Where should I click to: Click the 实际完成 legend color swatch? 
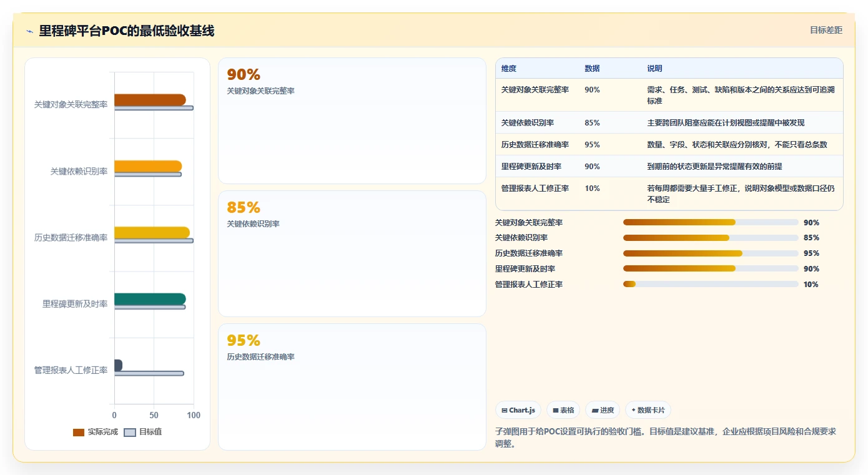coord(79,432)
